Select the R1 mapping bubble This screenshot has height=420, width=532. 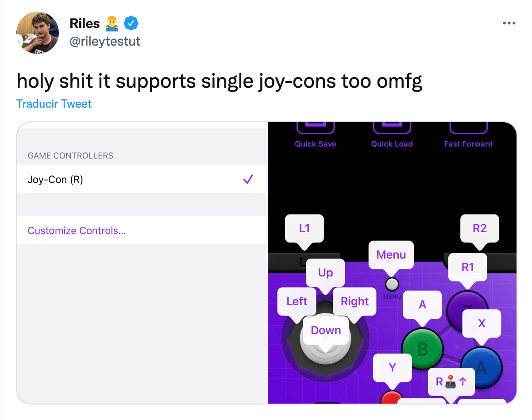pyautogui.click(x=467, y=267)
